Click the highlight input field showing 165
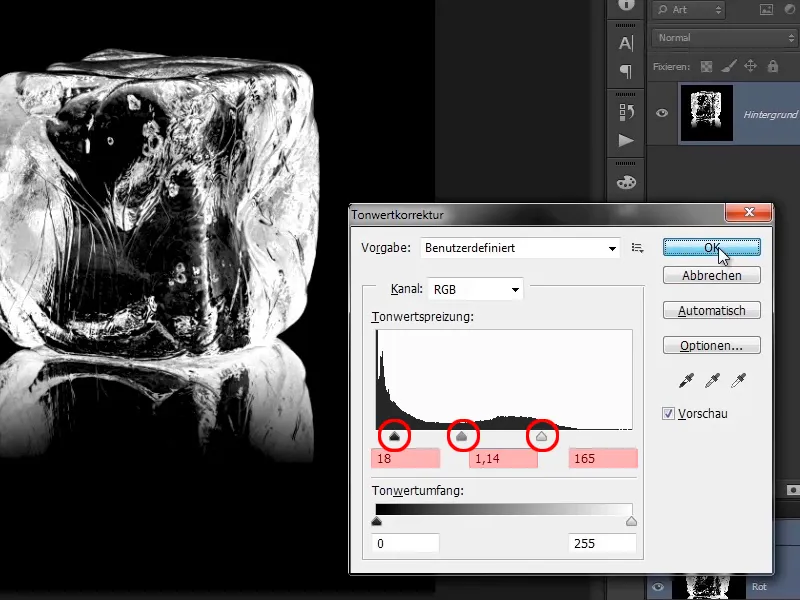 (603, 459)
